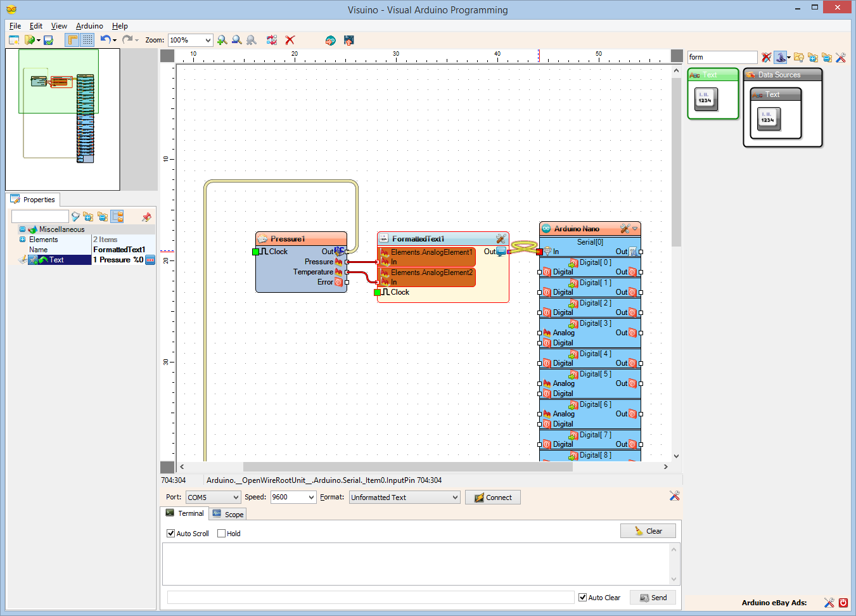Image resolution: width=856 pixels, height=616 pixels.
Task: Open the Zoom percentage dropdown
Action: [208, 40]
